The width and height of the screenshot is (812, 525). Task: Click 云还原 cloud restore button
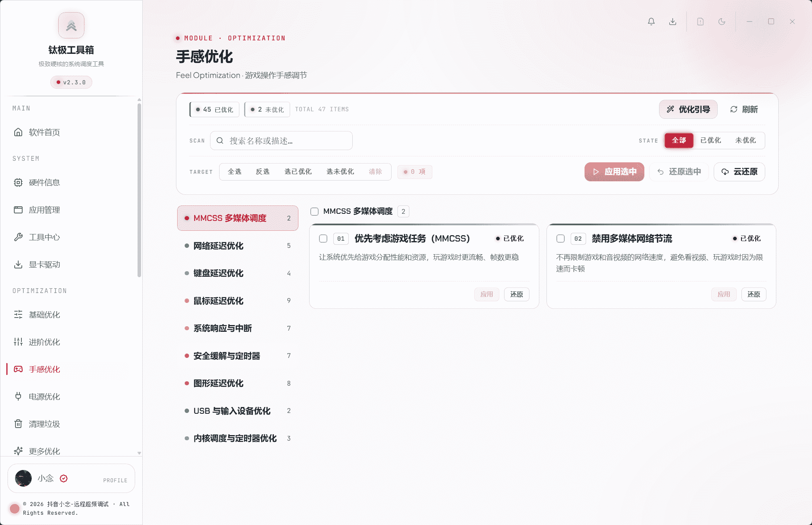coord(739,172)
